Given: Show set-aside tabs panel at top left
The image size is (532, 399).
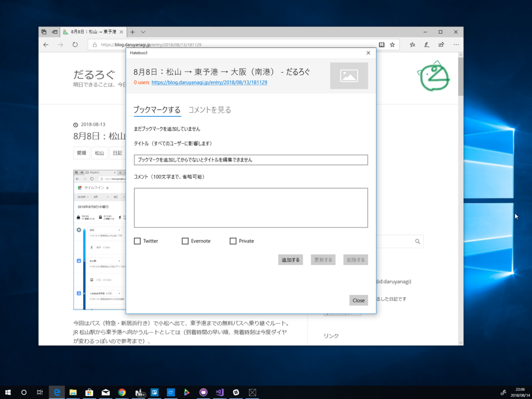Looking at the screenshot, I should point(44,32).
